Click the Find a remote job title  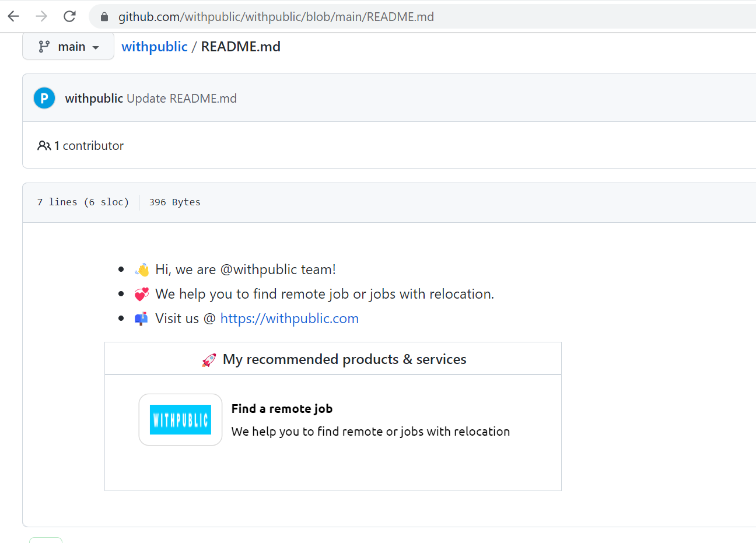(282, 409)
